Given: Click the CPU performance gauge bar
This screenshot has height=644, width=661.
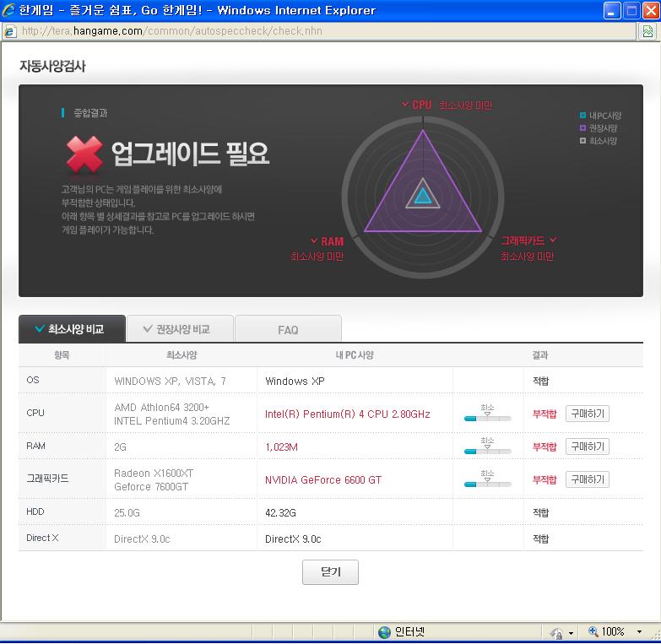Looking at the screenshot, I should pyautogui.click(x=488, y=419).
